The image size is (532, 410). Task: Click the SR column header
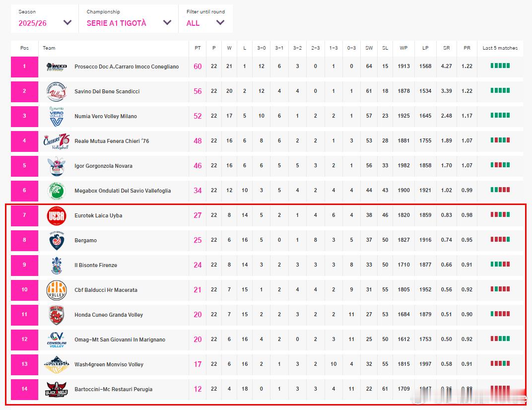tap(447, 48)
